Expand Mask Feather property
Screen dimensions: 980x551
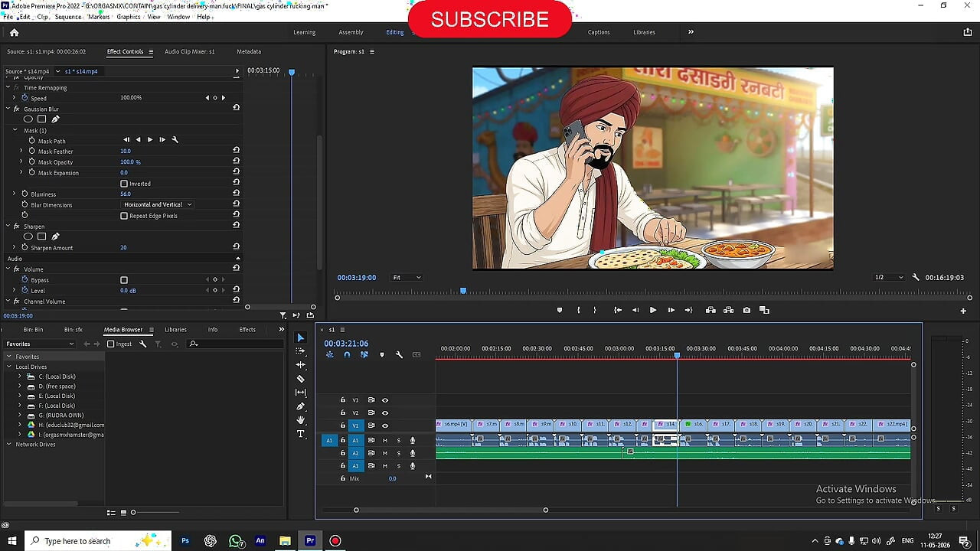[x=21, y=152]
